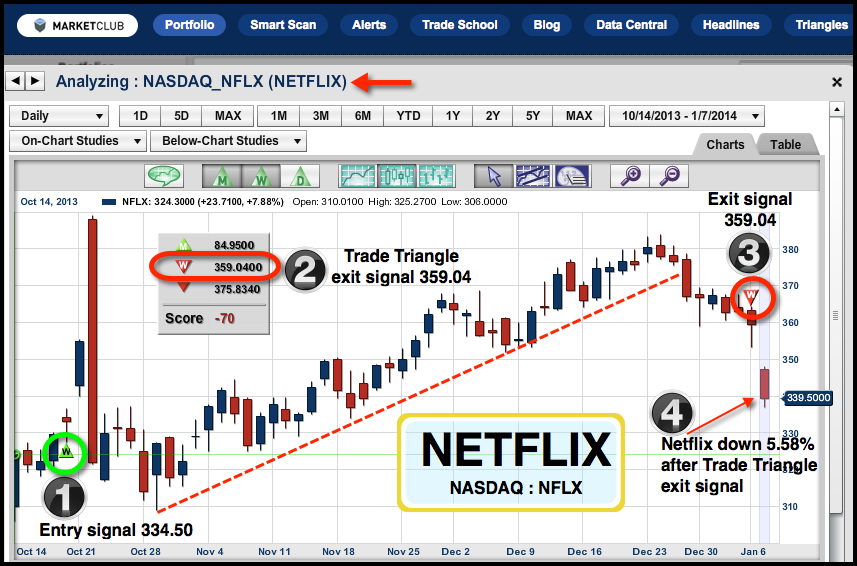Expand the On-Chart Studies dropdown

coord(77,141)
